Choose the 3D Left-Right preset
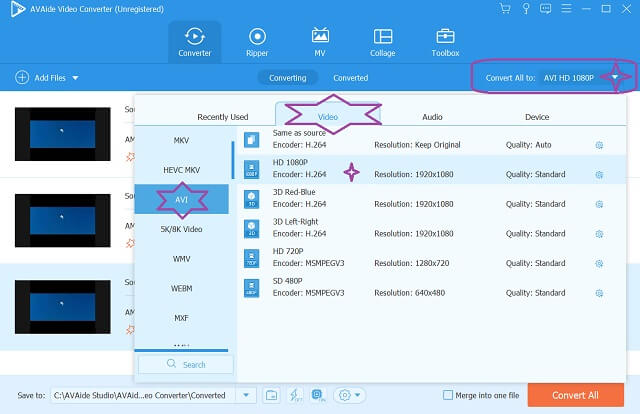This screenshot has height=414, width=640. (432, 229)
